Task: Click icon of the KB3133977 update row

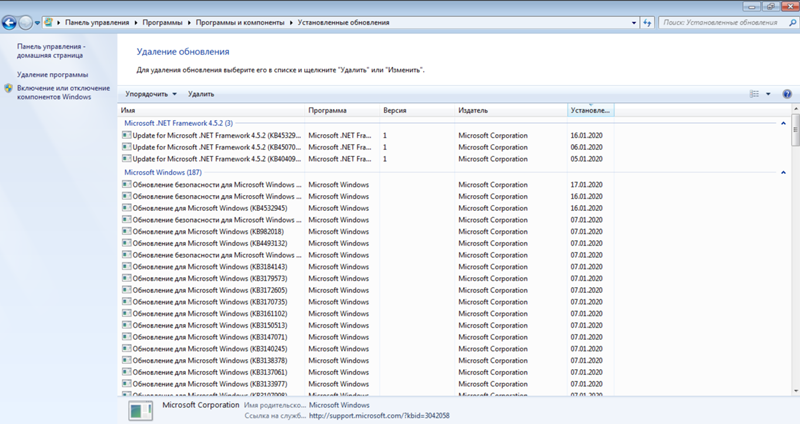Action: [x=127, y=384]
